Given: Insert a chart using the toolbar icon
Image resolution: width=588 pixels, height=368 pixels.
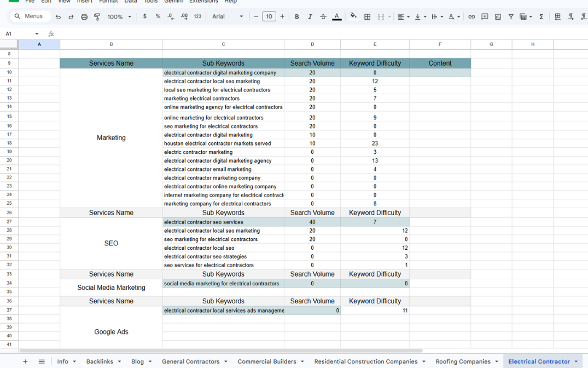Looking at the screenshot, I should click(498, 17).
